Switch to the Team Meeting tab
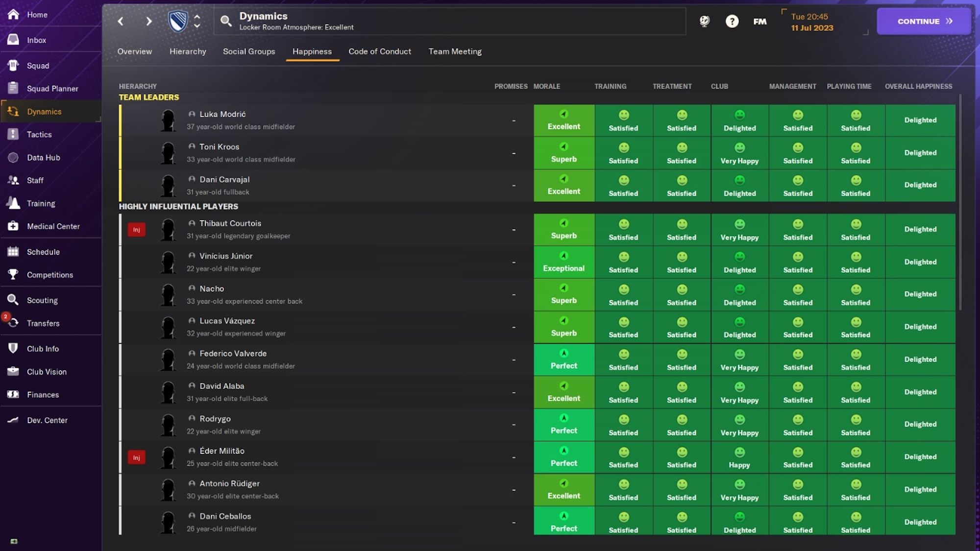The height and width of the screenshot is (551, 980). coord(455,51)
